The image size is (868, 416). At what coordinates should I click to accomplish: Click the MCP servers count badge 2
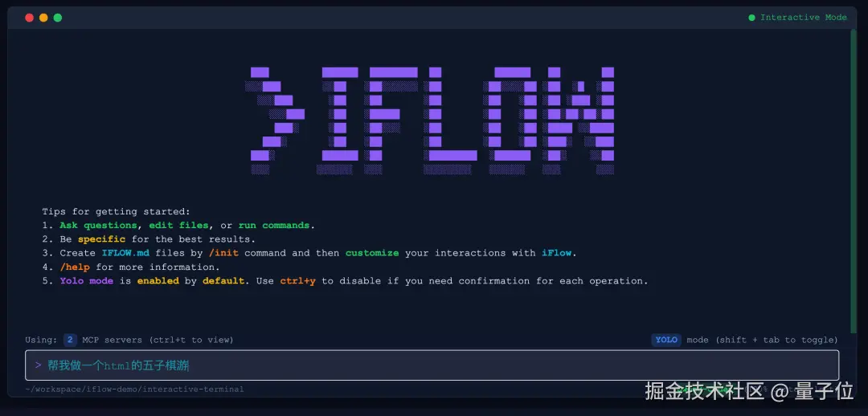coord(70,340)
